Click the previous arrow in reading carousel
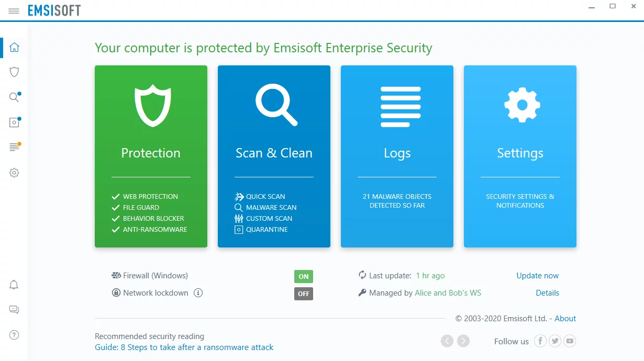Image resolution: width=644 pixels, height=361 pixels. (447, 341)
